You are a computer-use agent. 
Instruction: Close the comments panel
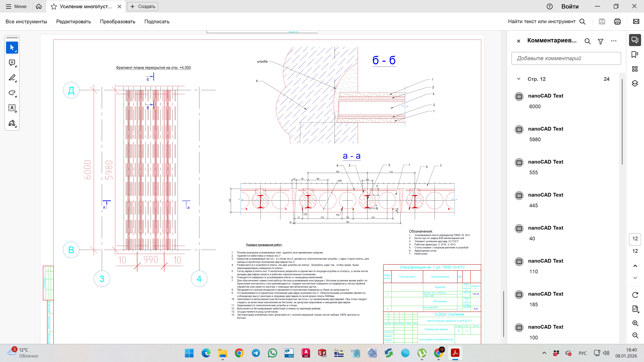[x=519, y=41]
